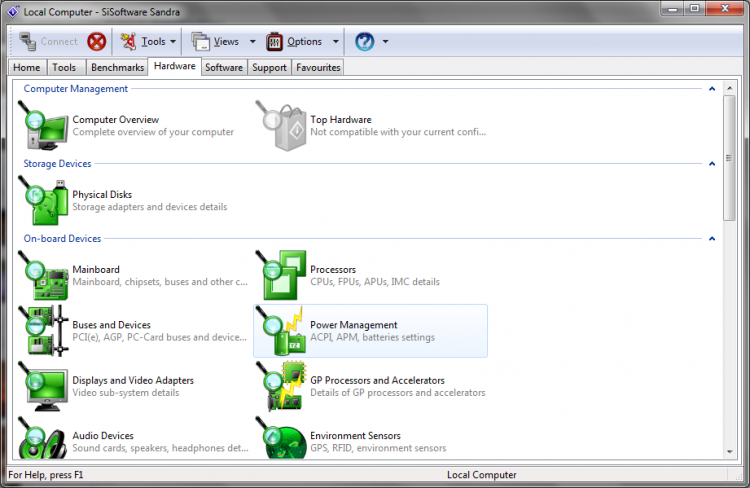Image resolution: width=750 pixels, height=488 pixels.
Task: Click the red disconnect icon
Action: point(97,42)
